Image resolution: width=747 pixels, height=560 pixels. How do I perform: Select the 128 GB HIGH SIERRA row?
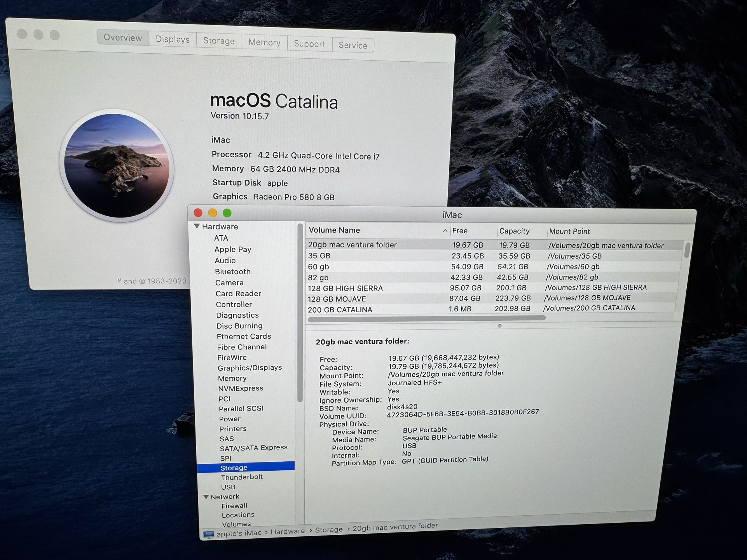[x=491, y=288]
